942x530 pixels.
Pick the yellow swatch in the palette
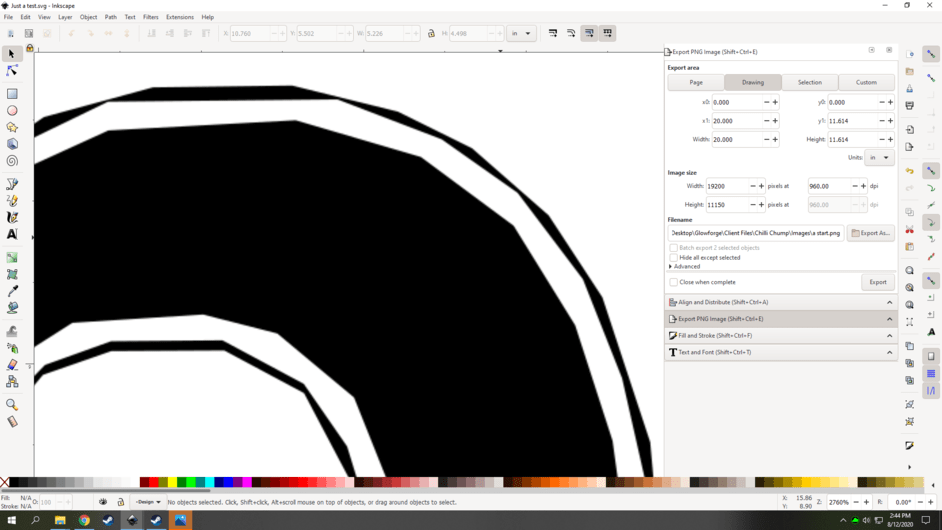tap(172, 482)
